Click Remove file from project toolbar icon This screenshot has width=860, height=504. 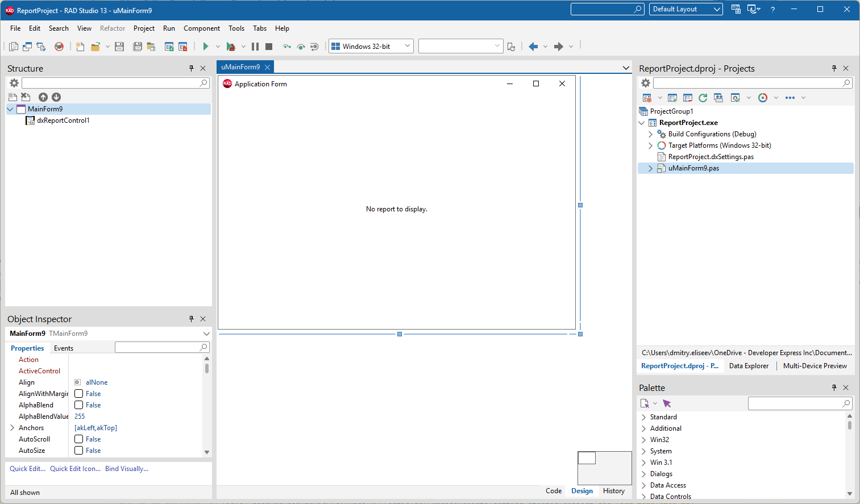183,47
